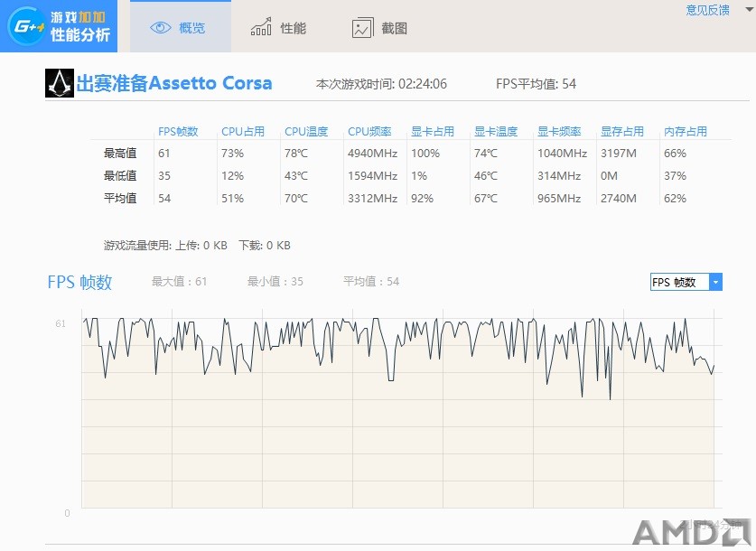Click the 61 label on chart axis
Image resolution: width=756 pixels, height=551 pixels.
point(61,323)
